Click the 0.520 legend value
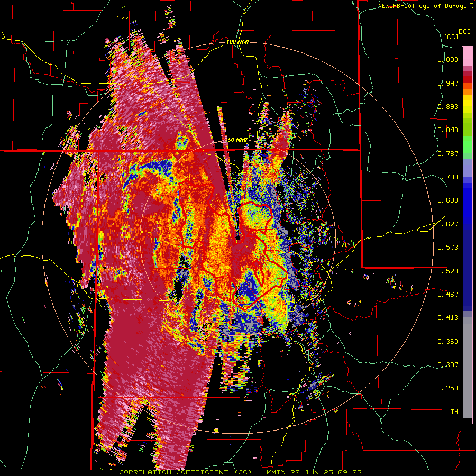The image size is (476, 476). (x=448, y=271)
